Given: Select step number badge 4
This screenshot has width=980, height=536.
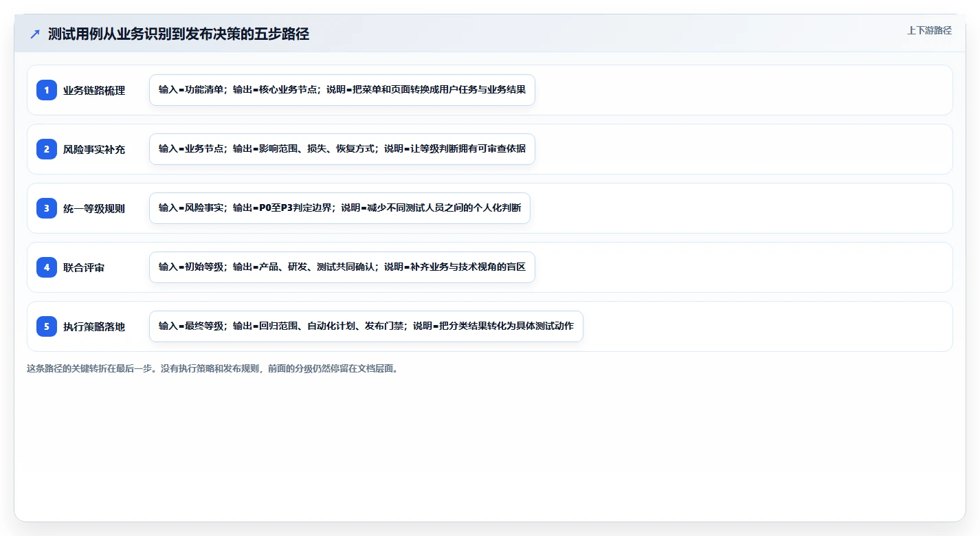Looking at the screenshot, I should click(x=47, y=267).
